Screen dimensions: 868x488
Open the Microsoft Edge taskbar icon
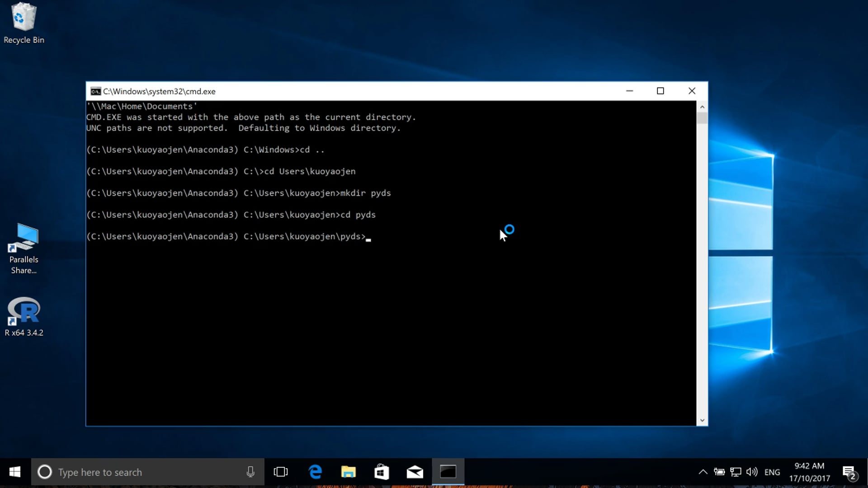[x=315, y=472]
